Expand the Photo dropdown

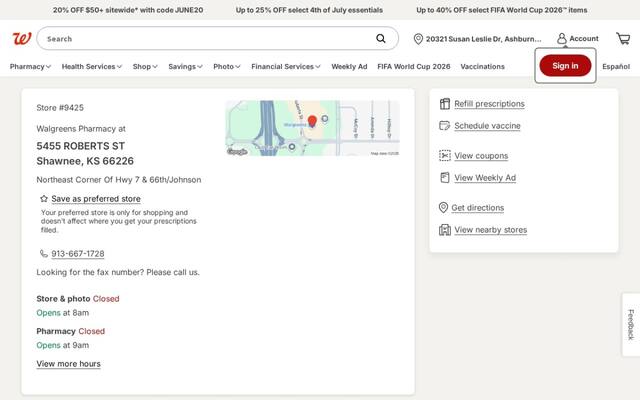pyautogui.click(x=227, y=66)
